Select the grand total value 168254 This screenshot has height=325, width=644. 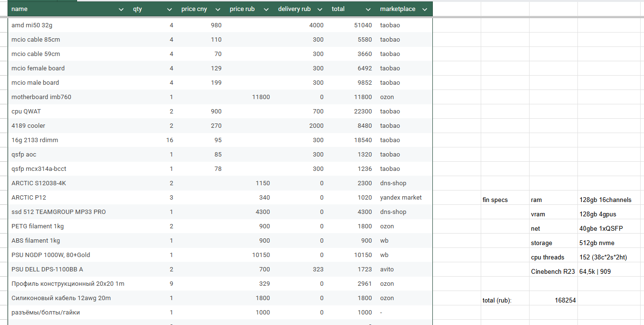pyautogui.click(x=565, y=301)
